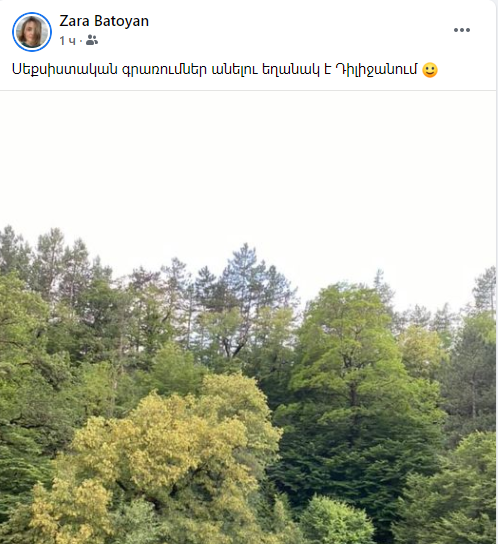
Task: Click the large green tree at photo right
Action: coord(354,382)
